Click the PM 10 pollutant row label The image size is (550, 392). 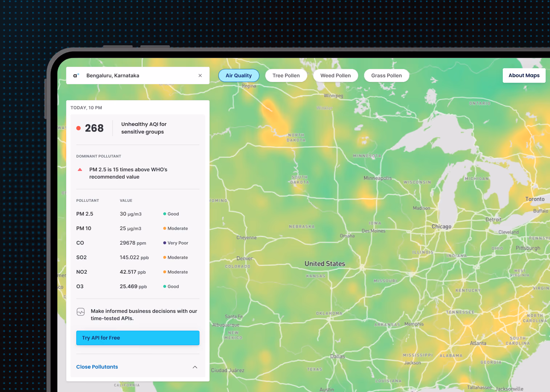[84, 228]
